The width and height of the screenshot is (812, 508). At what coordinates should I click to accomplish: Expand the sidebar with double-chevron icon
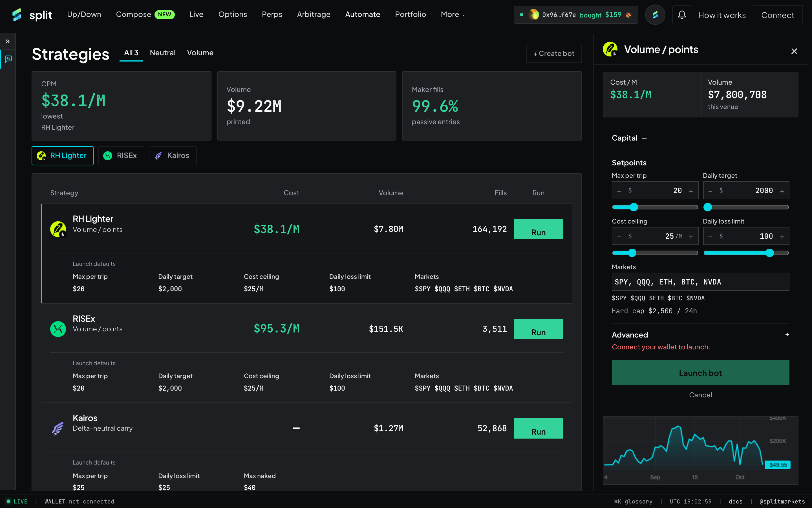(x=7, y=41)
